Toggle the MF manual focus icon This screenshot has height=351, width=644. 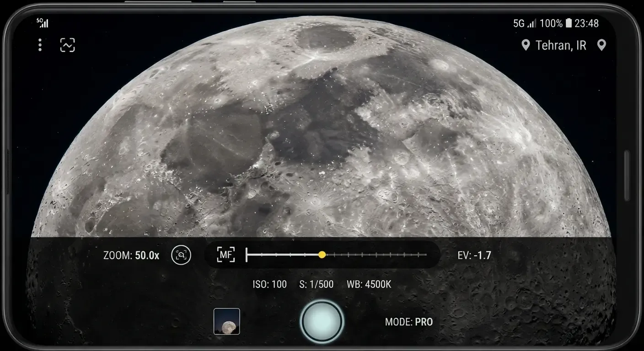pos(226,255)
